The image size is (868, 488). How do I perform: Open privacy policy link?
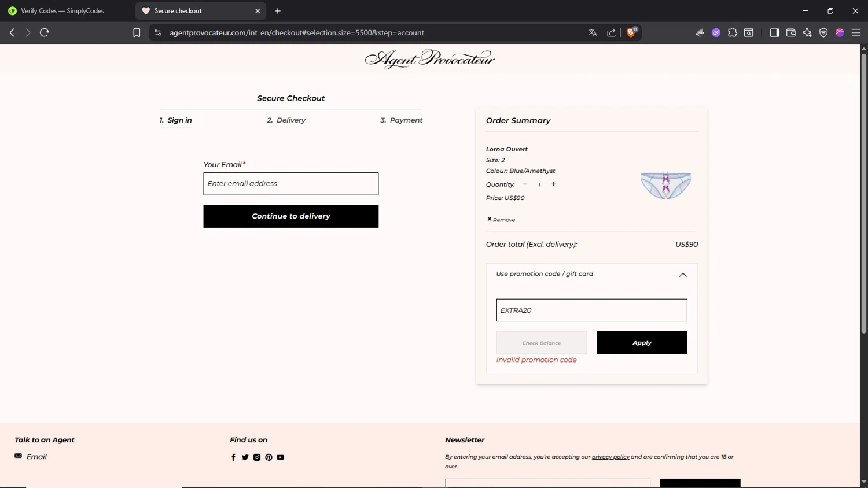[610, 457]
